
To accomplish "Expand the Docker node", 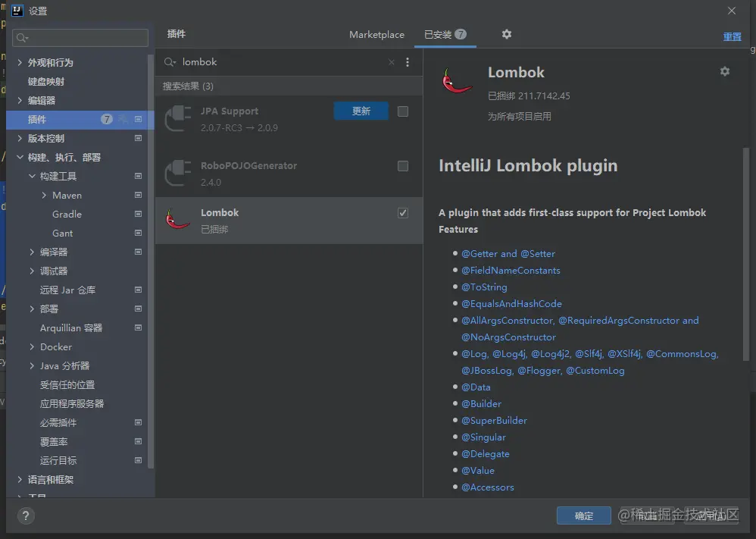I will [x=32, y=346].
